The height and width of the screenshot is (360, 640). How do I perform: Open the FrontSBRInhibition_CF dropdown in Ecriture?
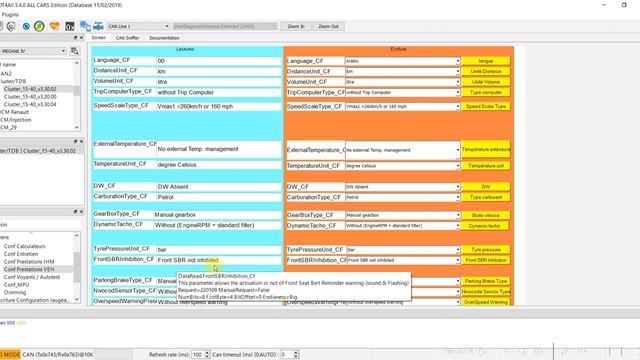(404, 260)
